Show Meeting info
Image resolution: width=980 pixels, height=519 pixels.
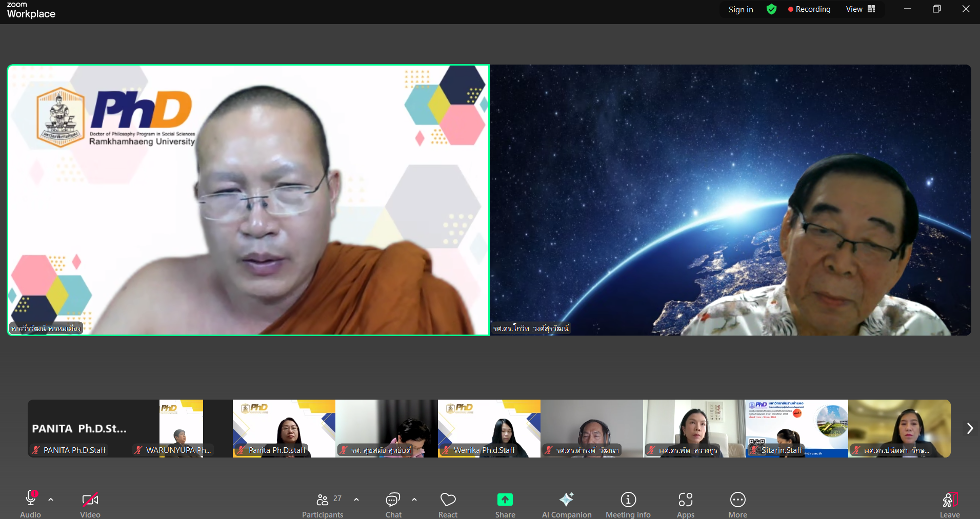(628, 504)
